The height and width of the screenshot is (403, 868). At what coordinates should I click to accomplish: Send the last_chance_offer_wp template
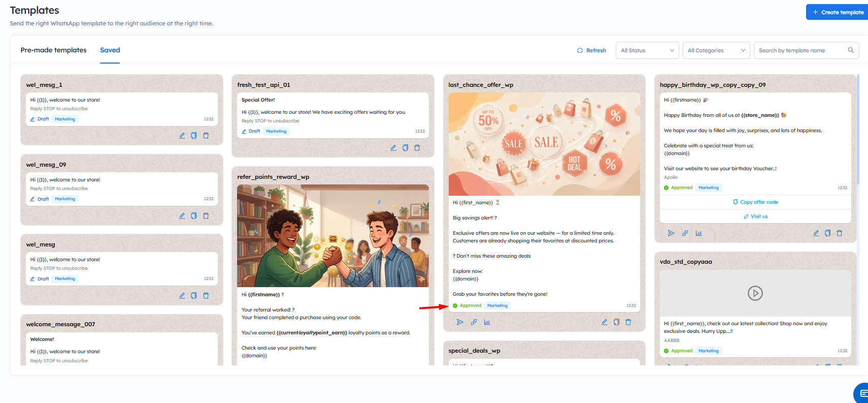[459, 322]
